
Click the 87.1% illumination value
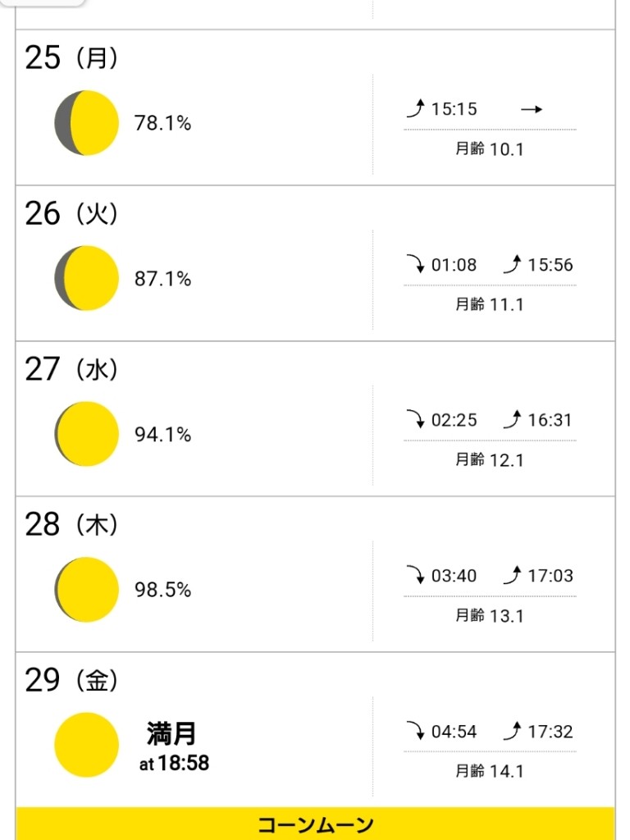pos(163,279)
